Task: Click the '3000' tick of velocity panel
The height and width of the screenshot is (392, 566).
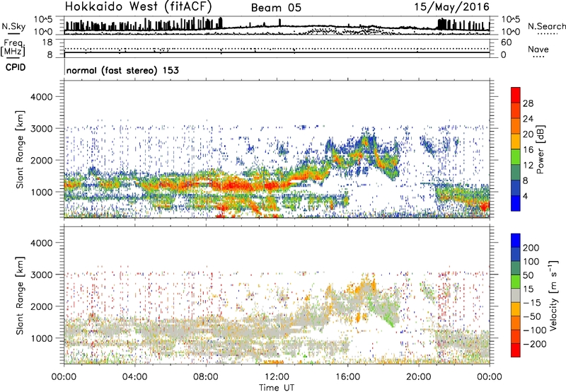Action: pos(41,275)
